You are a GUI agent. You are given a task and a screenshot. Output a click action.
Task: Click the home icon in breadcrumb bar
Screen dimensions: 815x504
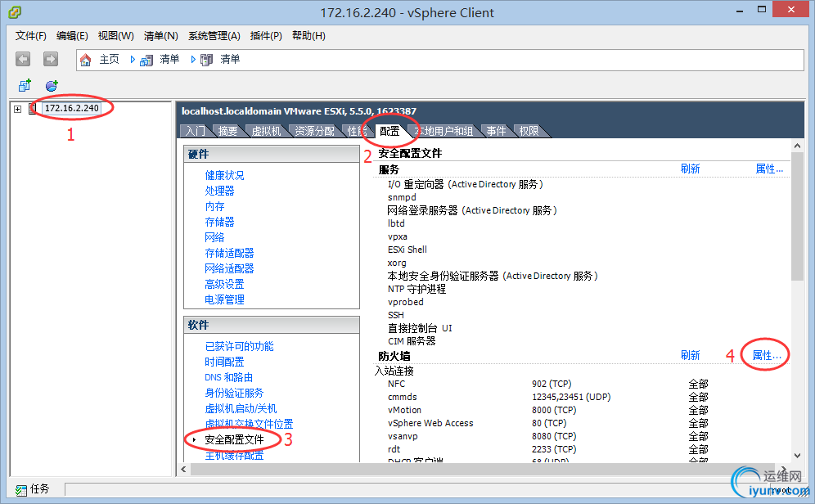click(86, 60)
